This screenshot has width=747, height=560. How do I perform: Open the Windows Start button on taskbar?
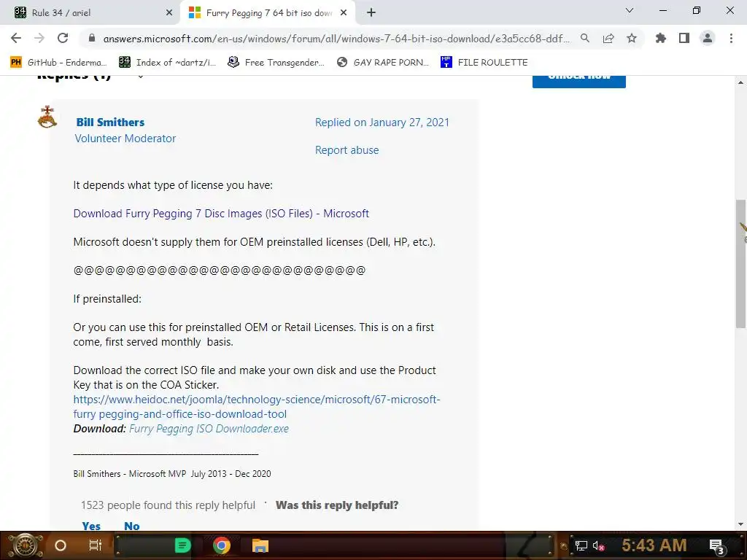pyautogui.click(x=25, y=545)
